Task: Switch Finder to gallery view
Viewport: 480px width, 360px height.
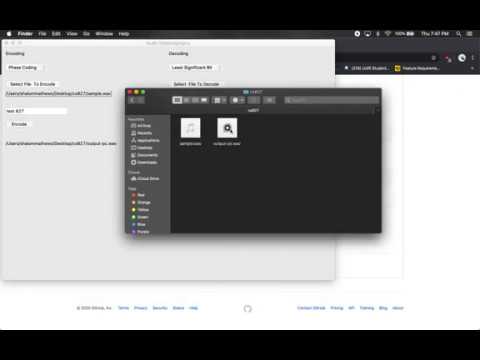Action: click(x=204, y=100)
